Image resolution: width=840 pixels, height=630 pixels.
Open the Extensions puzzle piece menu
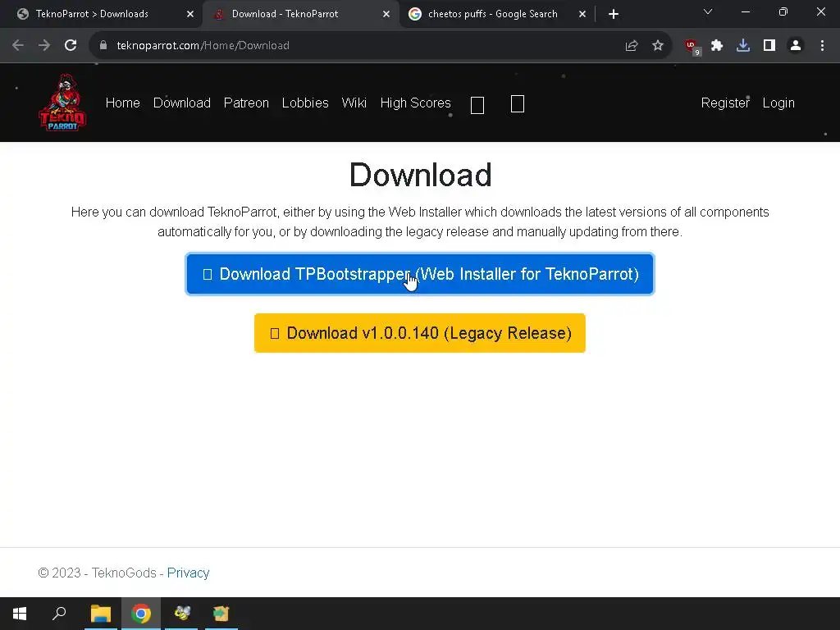[x=717, y=46]
